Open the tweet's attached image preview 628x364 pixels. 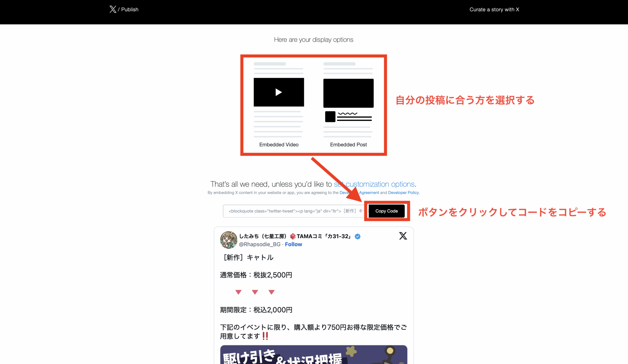(314, 355)
